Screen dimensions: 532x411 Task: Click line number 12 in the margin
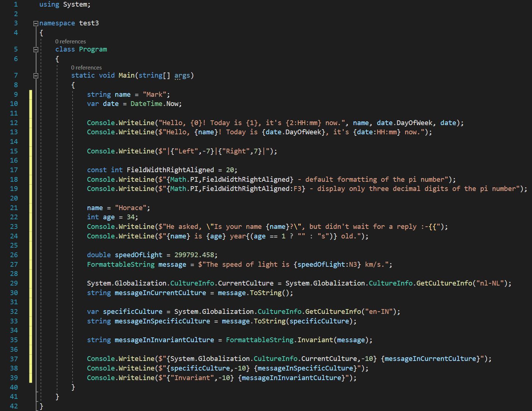click(14, 123)
